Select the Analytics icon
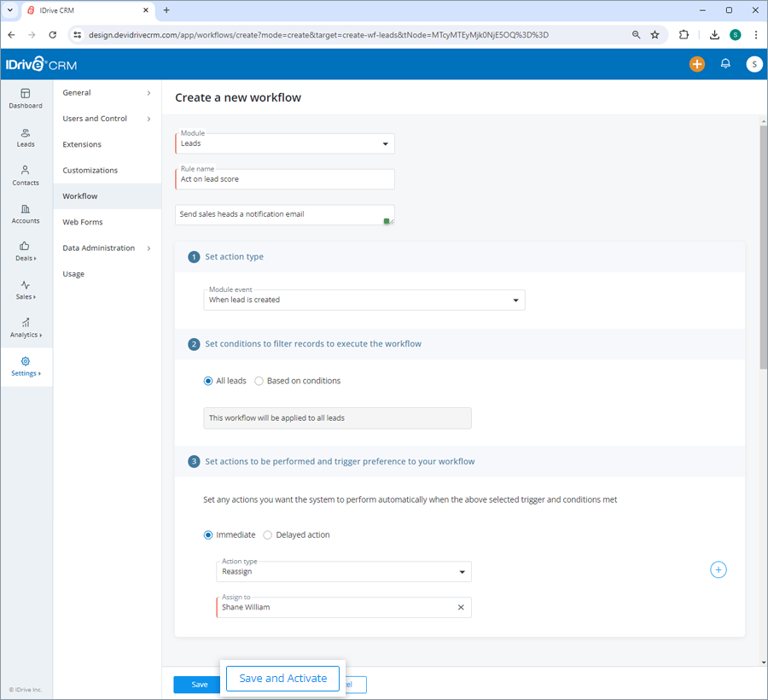This screenshot has height=700, width=768. [26, 328]
